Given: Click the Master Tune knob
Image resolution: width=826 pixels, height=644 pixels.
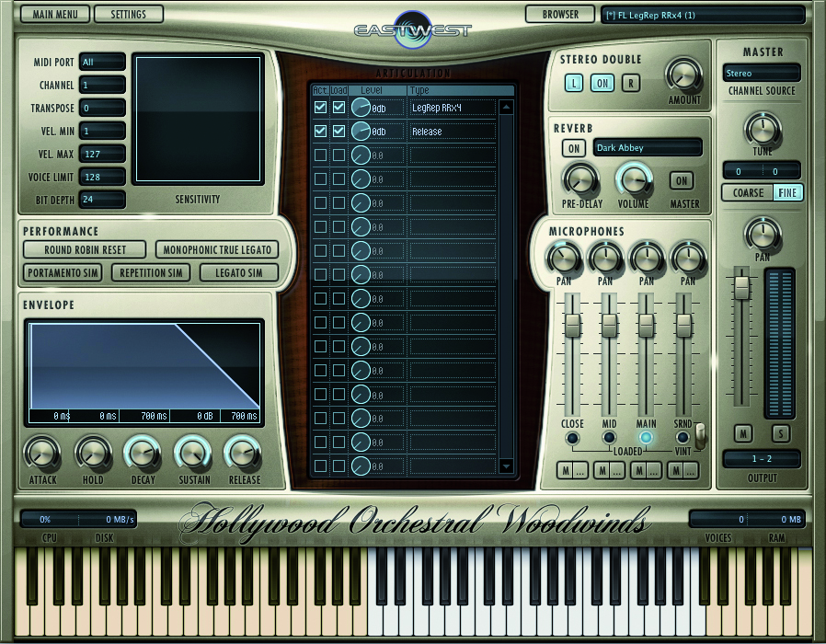Looking at the screenshot, I should pos(762,128).
